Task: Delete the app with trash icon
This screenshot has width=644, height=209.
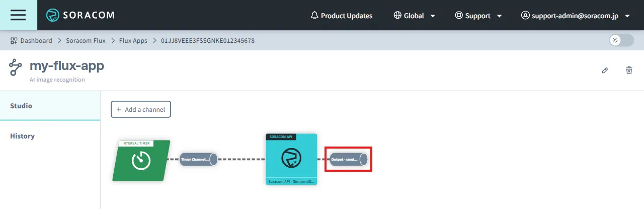Action: pyautogui.click(x=629, y=71)
